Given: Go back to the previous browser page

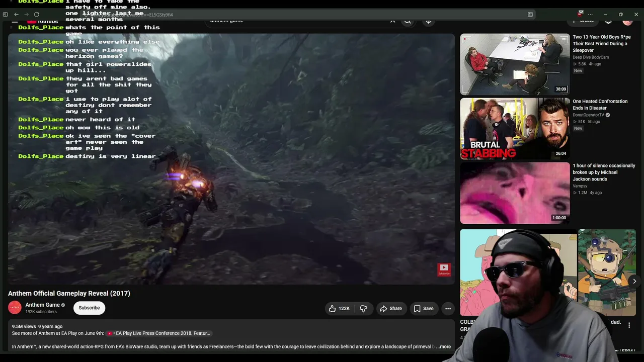Looking at the screenshot, I should coord(16,15).
